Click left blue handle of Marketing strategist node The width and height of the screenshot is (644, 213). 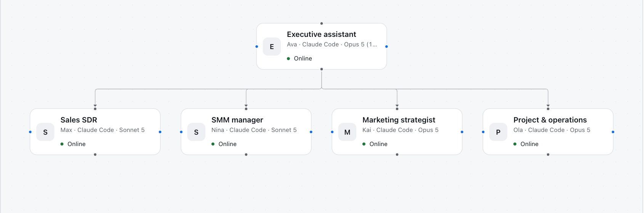point(332,132)
